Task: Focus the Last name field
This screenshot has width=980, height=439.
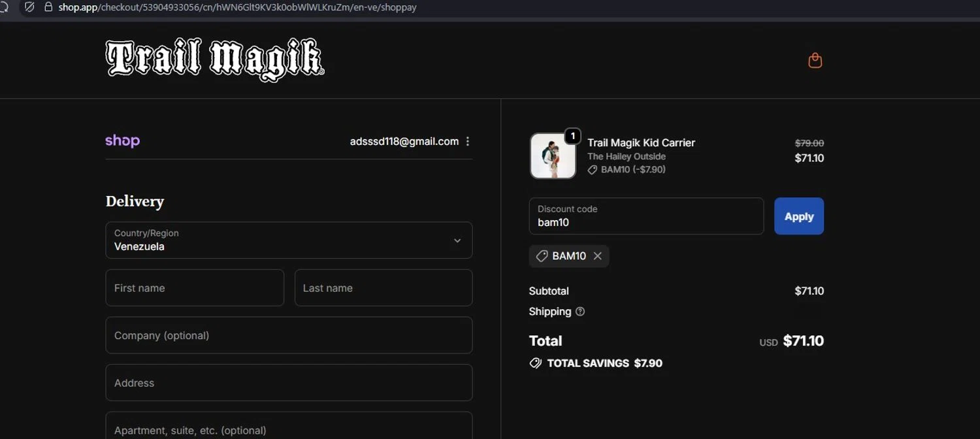Action: click(384, 288)
